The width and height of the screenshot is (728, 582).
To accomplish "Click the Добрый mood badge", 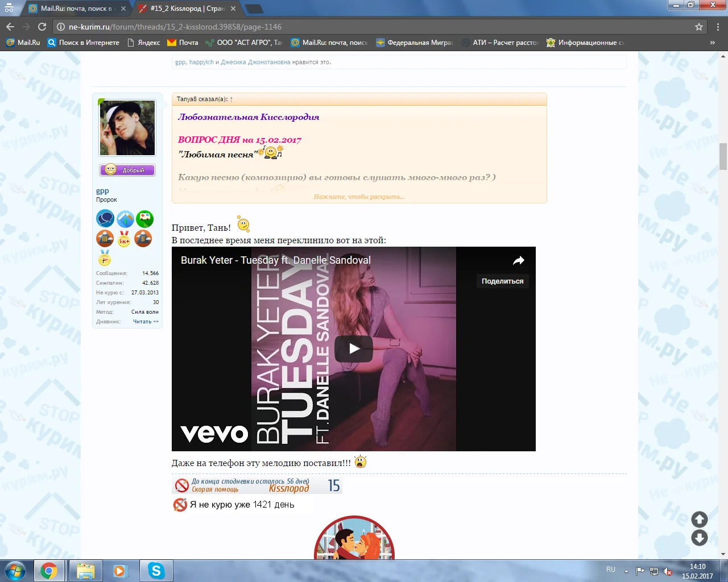I will pos(127,170).
